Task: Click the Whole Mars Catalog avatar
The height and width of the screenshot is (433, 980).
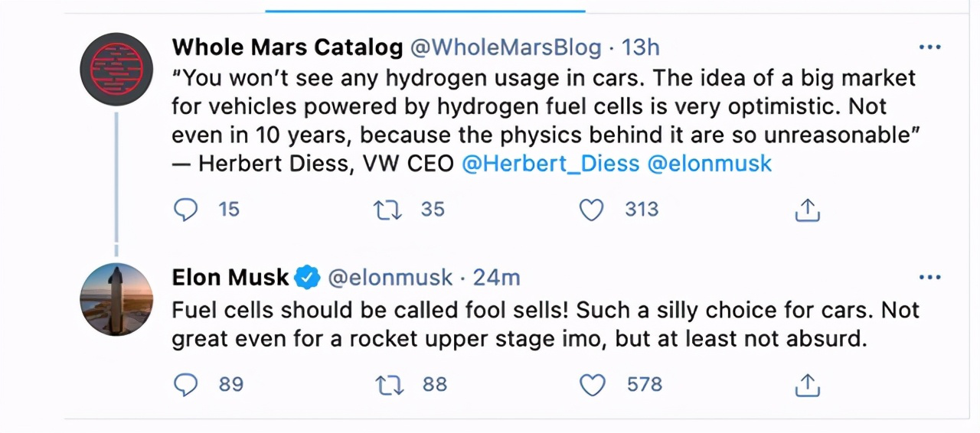Action: click(116, 69)
